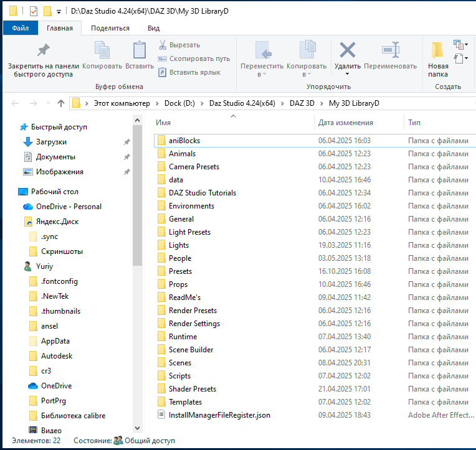
Task: Click the Быстрый доступ star icon
Action: [24, 127]
